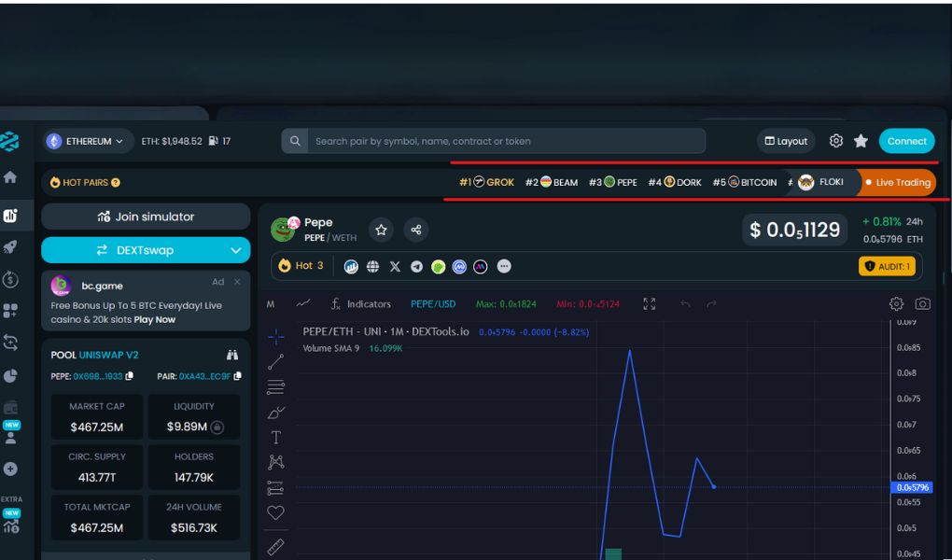Show more social links (three dots)
952x560 pixels.
[504, 266]
